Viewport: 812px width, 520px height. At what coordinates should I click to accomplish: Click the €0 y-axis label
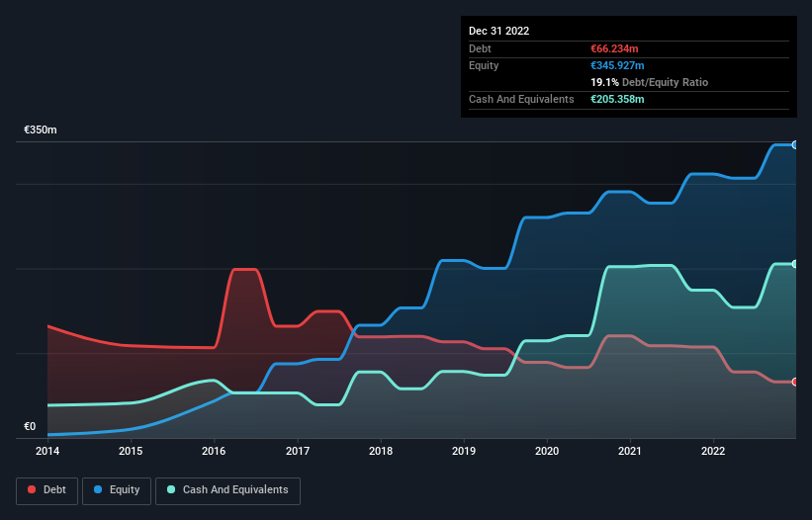(30, 426)
